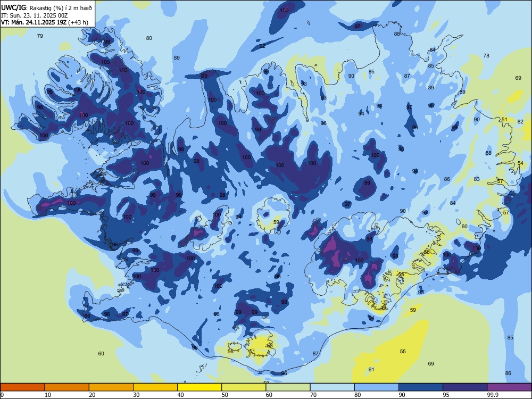The width and height of the screenshot is (532, 399).
Task: Click the '99.9' tick label under the color bar
Action: (493, 395)
